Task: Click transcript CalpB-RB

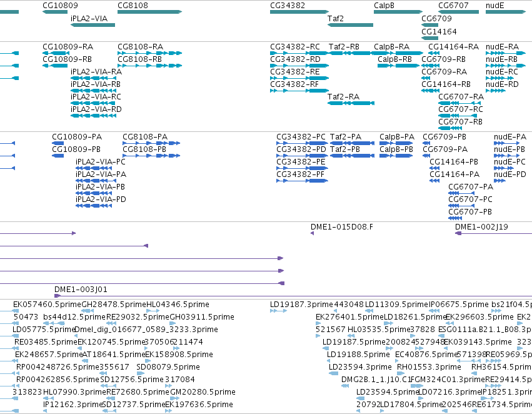Action: click(398, 66)
